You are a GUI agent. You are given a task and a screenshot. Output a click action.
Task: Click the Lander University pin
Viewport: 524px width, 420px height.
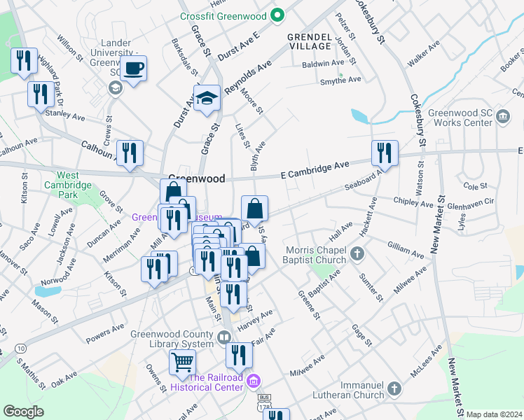coord(116,88)
